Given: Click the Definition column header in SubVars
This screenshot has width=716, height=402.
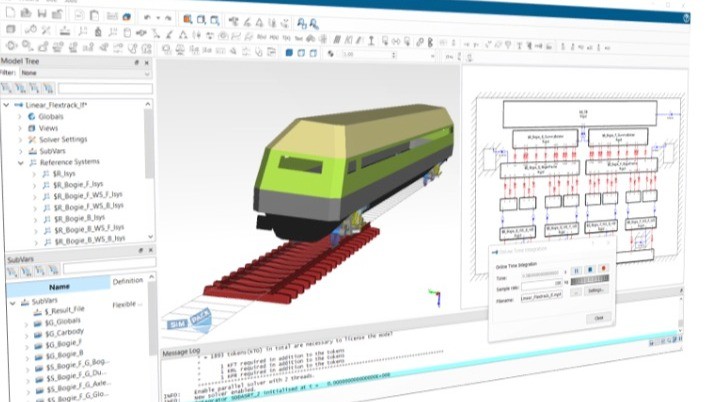Looking at the screenshot, I should (x=127, y=281).
